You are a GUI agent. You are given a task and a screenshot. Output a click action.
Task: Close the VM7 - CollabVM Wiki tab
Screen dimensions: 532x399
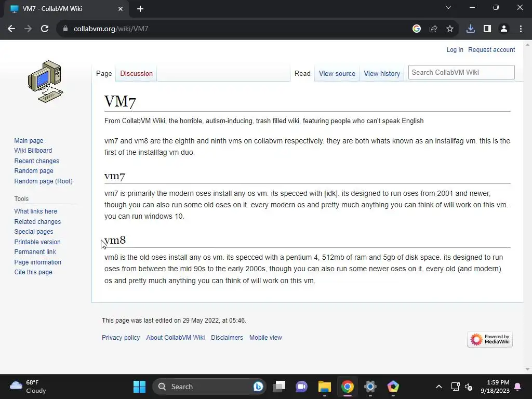[x=121, y=9]
